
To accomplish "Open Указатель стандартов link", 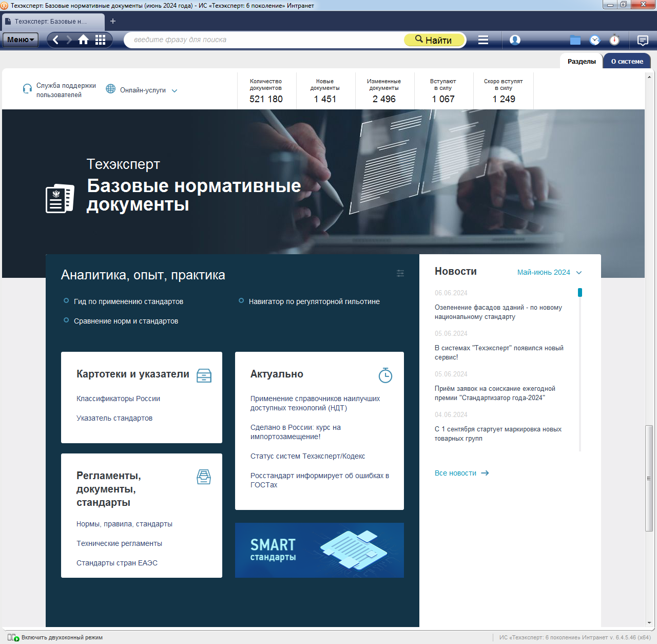I will [x=114, y=418].
